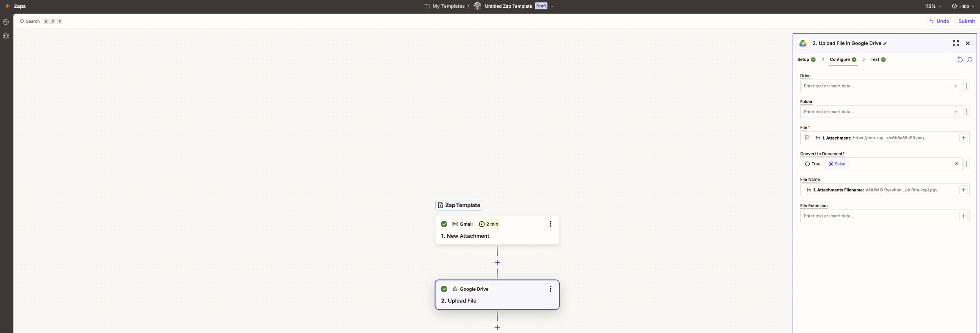Click the Zaps label in the top bar

click(20, 6)
